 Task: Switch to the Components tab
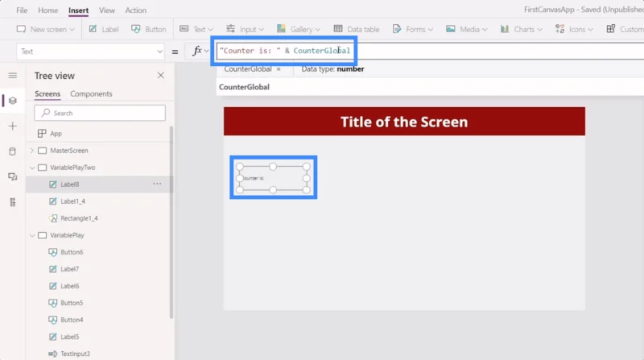[x=91, y=93]
